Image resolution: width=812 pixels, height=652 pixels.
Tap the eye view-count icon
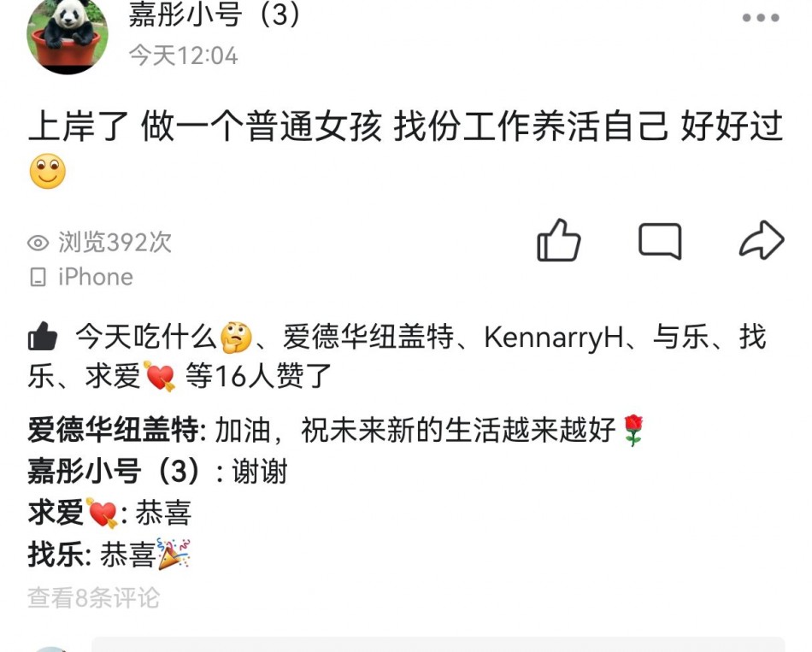pos(38,243)
